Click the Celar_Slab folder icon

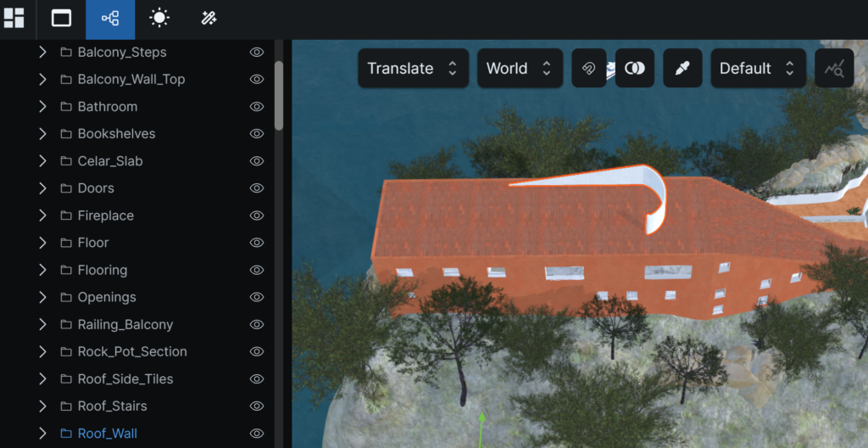(x=66, y=161)
